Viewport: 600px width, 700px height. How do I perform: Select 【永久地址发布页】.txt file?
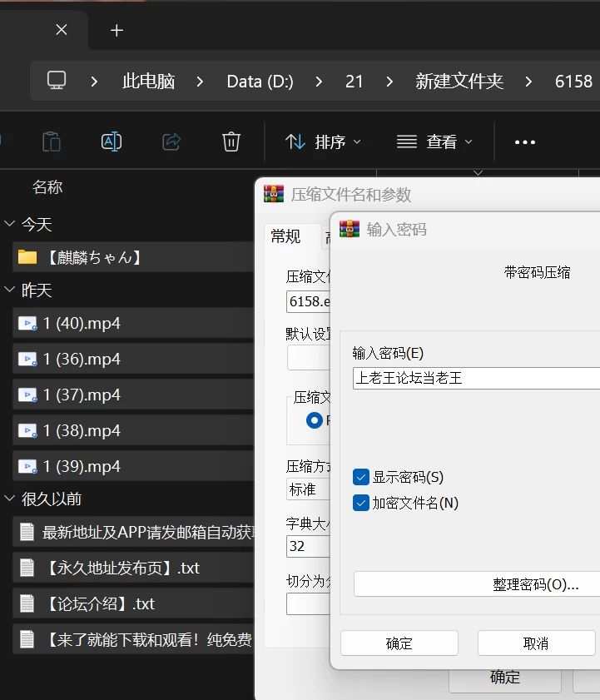(133, 568)
